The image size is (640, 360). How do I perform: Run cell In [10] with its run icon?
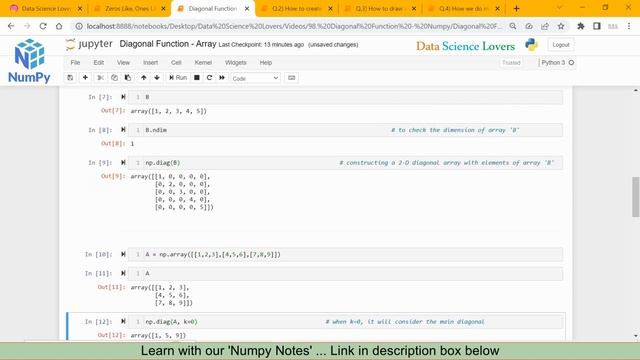[x=123, y=254]
